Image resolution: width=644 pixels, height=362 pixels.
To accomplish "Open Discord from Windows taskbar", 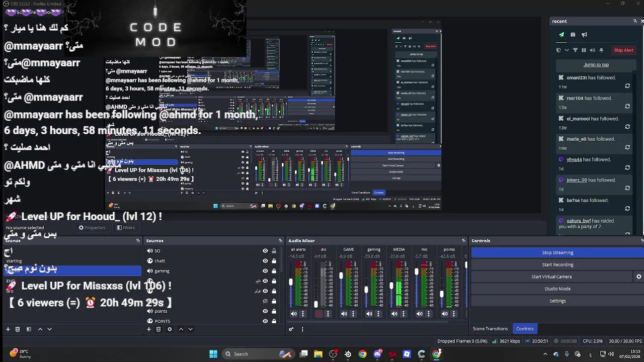I will (x=377, y=354).
